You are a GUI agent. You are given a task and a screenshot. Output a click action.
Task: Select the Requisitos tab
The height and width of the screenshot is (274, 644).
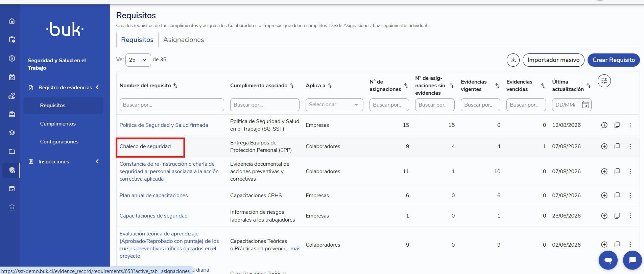pyautogui.click(x=137, y=40)
